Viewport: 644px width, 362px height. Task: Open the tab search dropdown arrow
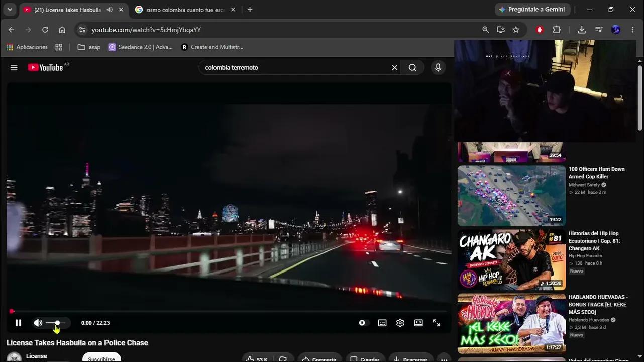point(10,10)
